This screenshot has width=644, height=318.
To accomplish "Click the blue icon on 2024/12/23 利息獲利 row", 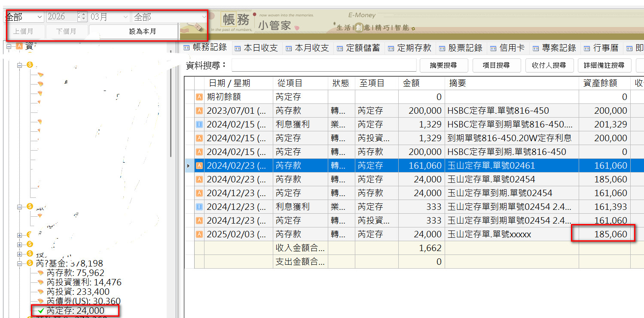I will coord(199,207).
